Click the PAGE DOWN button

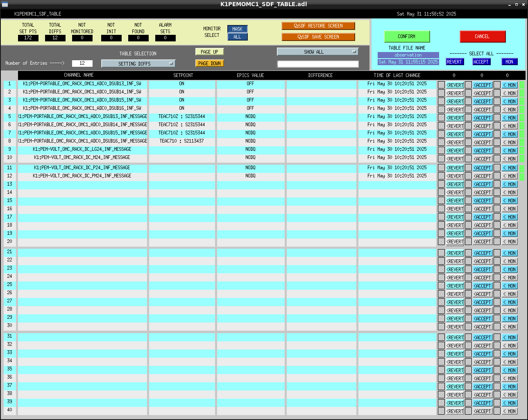[x=209, y=64]
